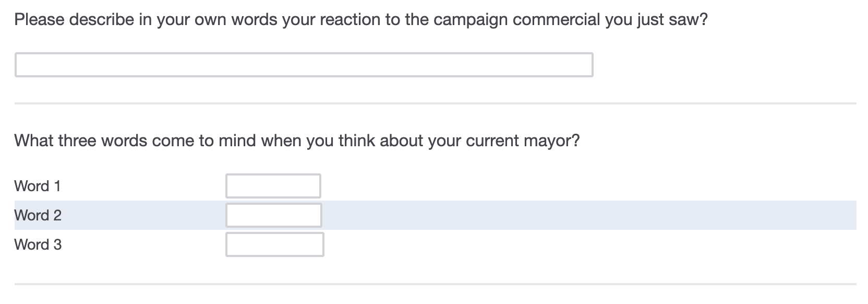The image size is (868, 304).
Task: Click the campaign commercial reaction text box
Action: [304, 65]
